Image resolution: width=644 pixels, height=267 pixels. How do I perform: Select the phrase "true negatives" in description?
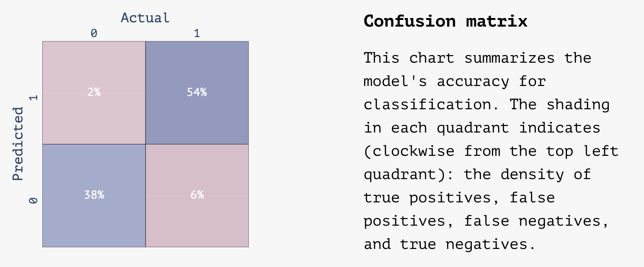[464, 244]
